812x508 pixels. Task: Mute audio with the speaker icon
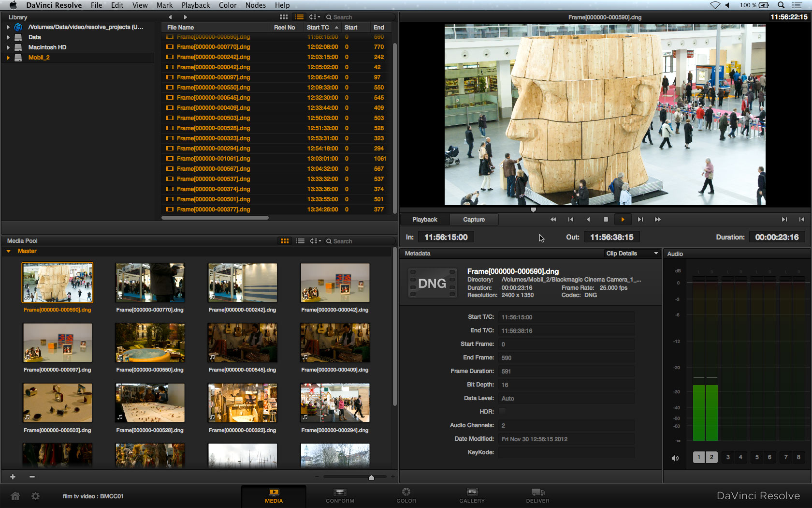[675, 458]
